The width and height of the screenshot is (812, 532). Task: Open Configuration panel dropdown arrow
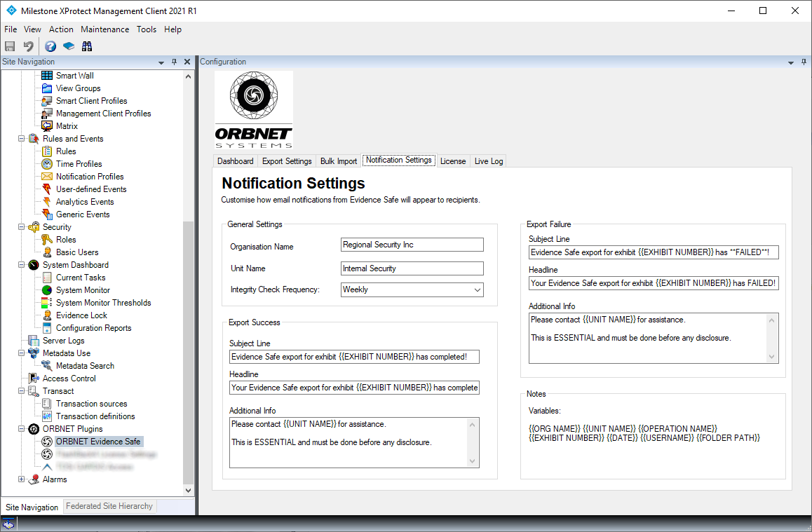pos(791,62)
